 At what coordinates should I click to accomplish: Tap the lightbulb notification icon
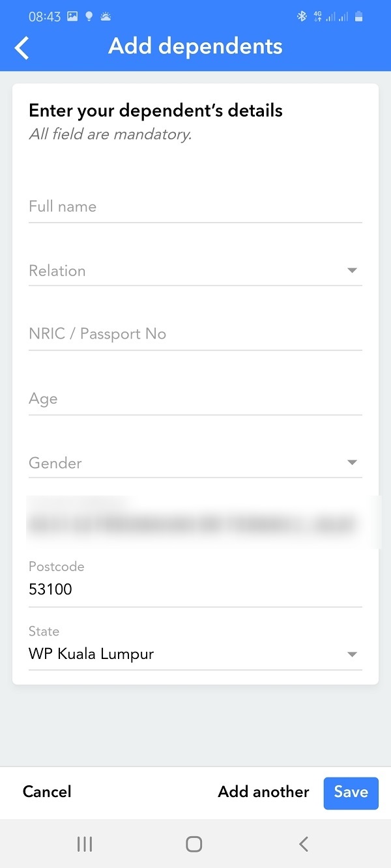click(89, 16)
